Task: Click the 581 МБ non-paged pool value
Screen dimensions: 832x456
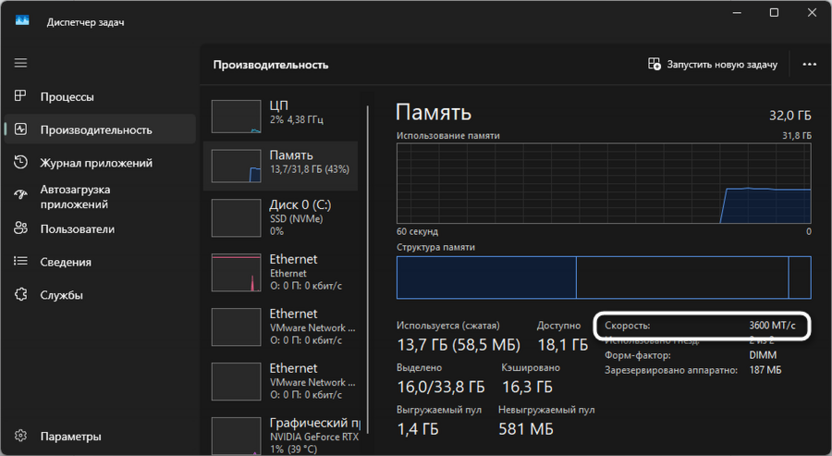Action: [526, 429]
